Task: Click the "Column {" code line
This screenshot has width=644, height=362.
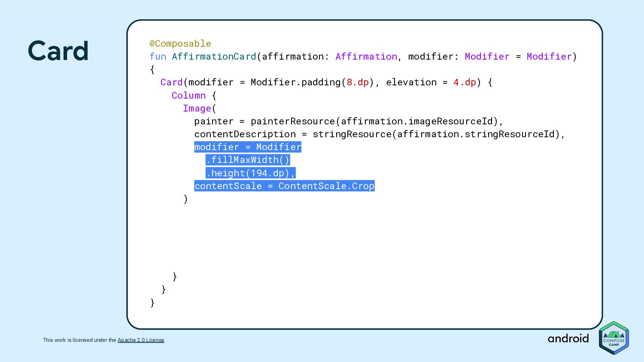Action: (x=194, y=96)
